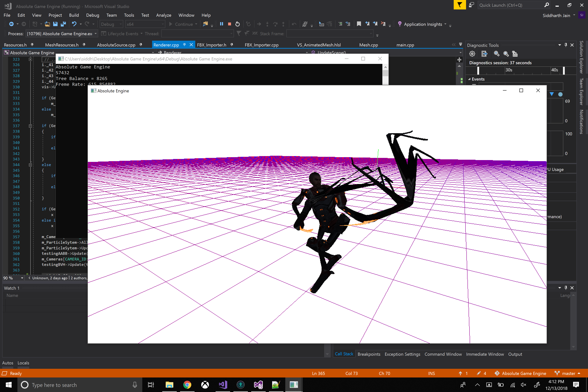Open the Breakpoints tab at the bottom

point(369,354)
